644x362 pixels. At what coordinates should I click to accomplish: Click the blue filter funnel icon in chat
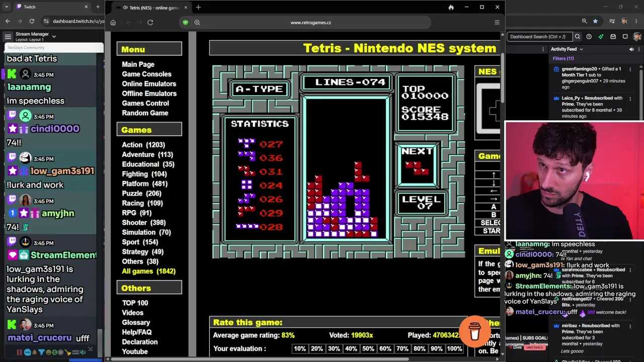pos(41,352)
